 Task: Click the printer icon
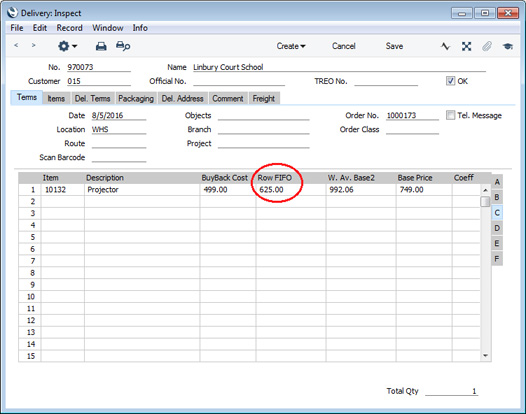[101, 46]
